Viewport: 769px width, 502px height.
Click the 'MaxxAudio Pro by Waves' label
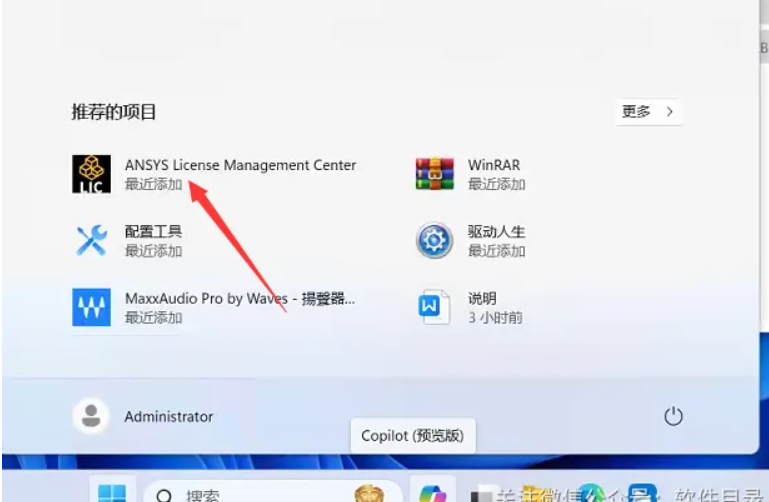pos(240,299)
